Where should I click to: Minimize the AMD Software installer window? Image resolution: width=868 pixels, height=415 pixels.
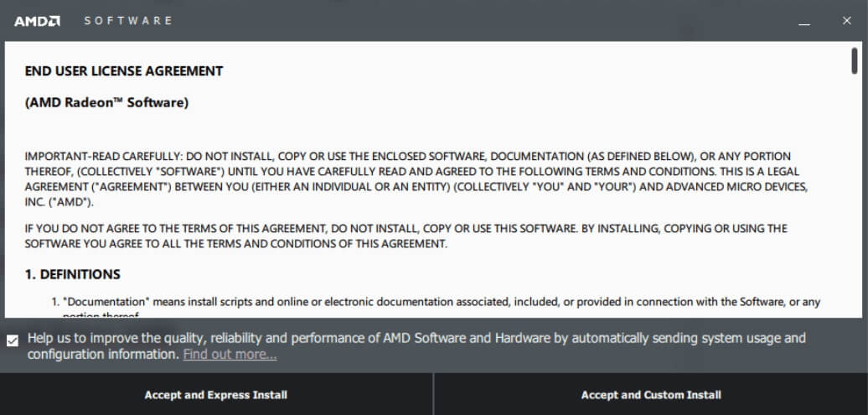tap(804, 21)
